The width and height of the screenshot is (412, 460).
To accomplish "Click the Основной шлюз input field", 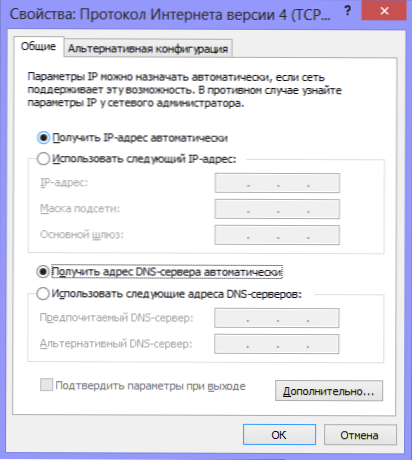I will tap(277, 235).
